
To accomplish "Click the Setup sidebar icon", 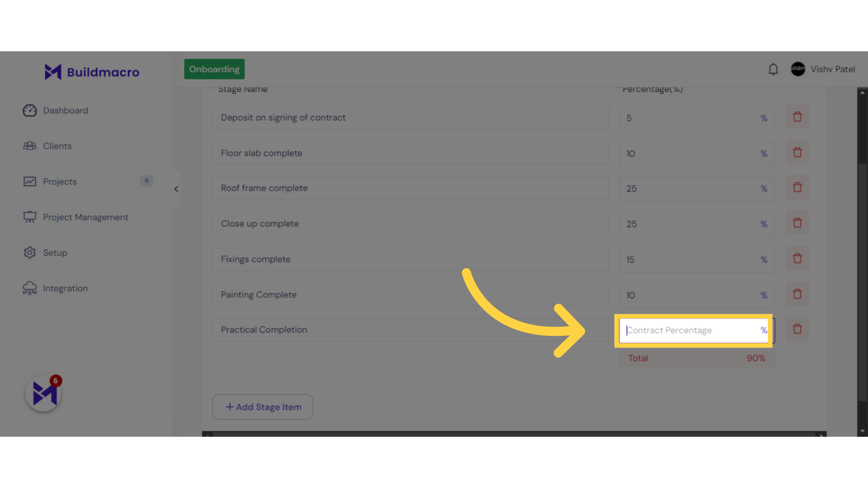I will point(29,253).
